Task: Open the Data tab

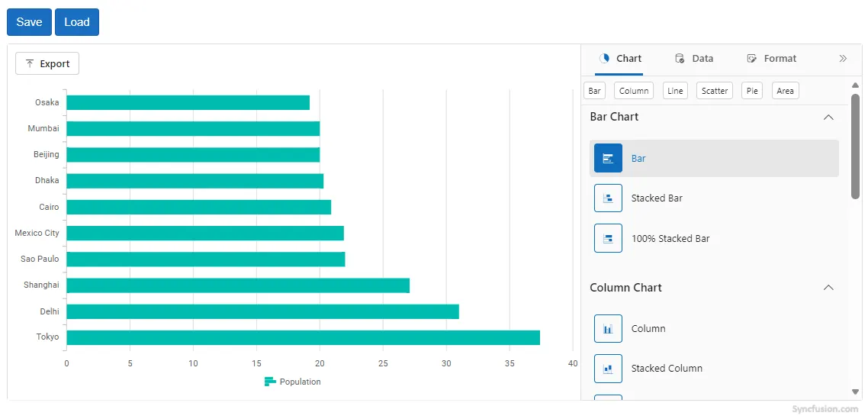Action: [694, 58]
